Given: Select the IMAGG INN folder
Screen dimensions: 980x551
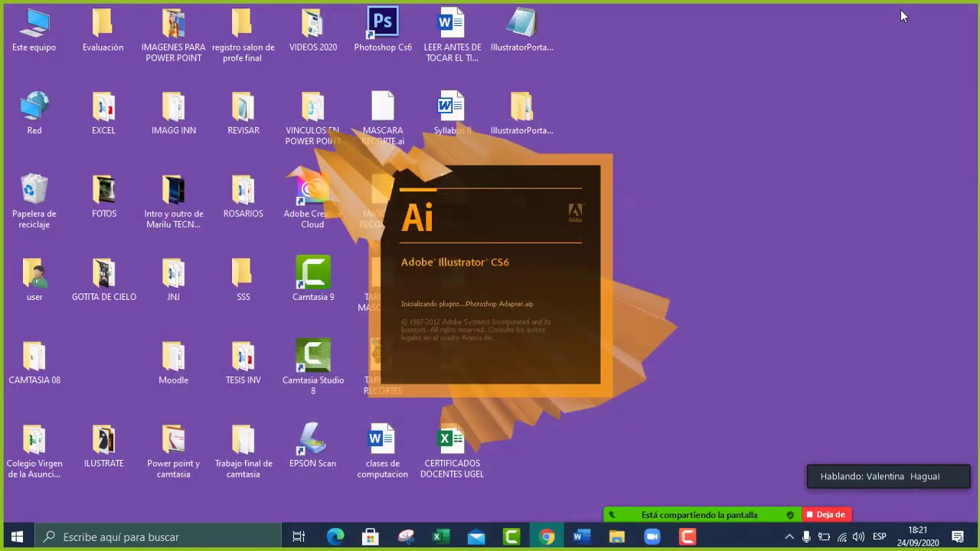Looking at the screenshot, I should (x=173, y=113).
